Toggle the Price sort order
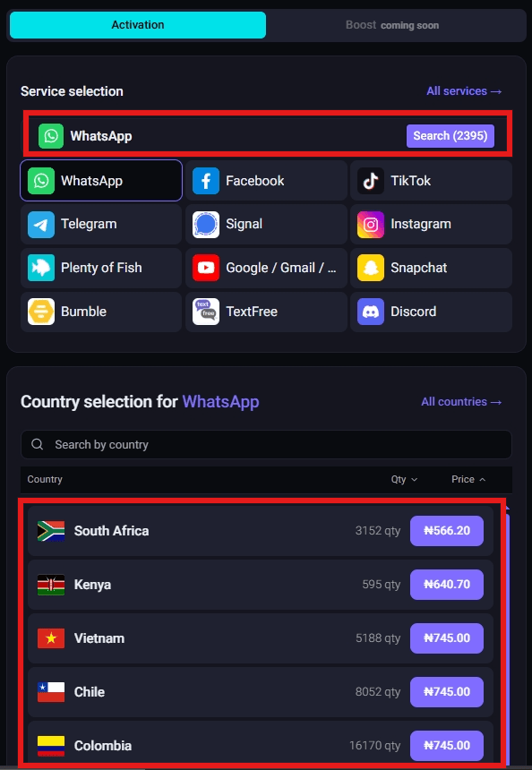 pos(468,479)
